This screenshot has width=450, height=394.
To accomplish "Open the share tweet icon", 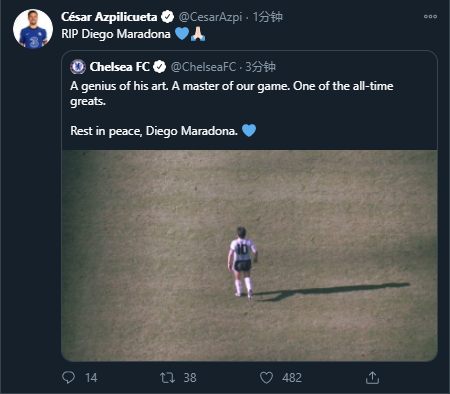I will [x=372, y=378].
